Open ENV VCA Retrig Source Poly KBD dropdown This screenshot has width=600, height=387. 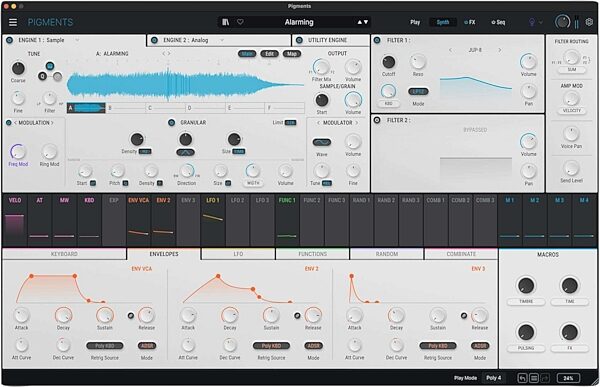tap(105, 346)
